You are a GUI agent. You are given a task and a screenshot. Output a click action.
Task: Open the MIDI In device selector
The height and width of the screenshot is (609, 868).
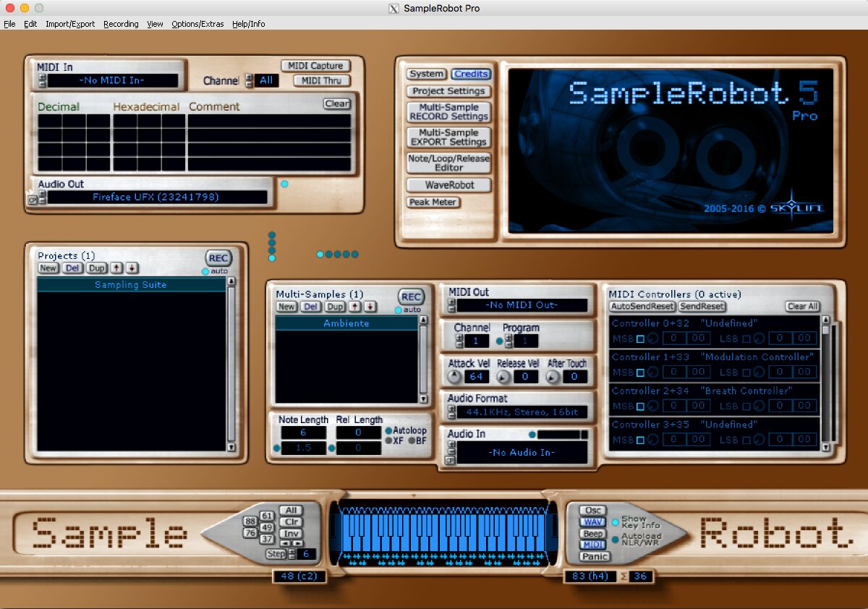[114, 80]
